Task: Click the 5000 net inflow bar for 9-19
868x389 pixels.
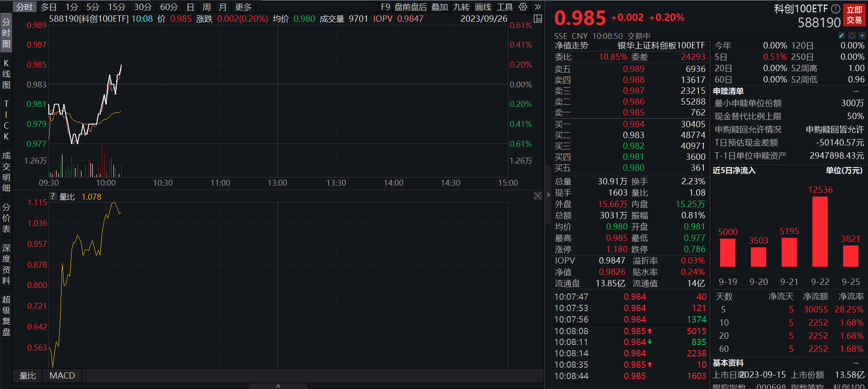Action: click(x=728, y=253)
